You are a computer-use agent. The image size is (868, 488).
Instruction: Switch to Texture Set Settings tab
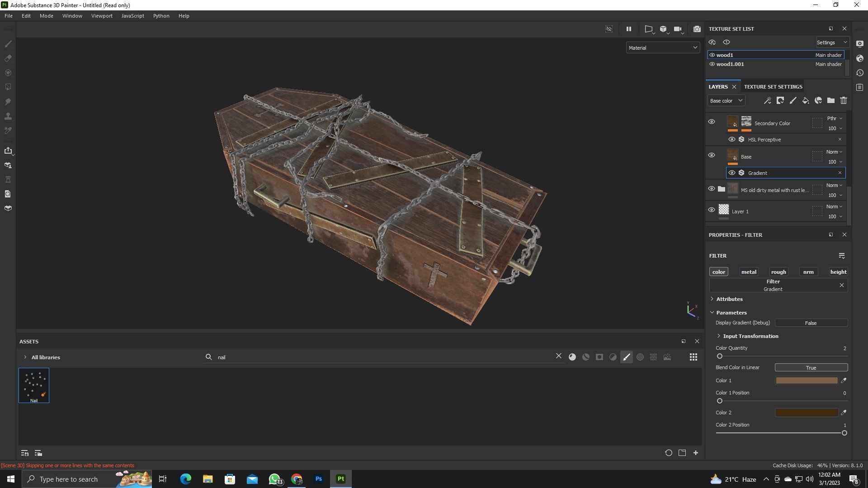[773, 87]
